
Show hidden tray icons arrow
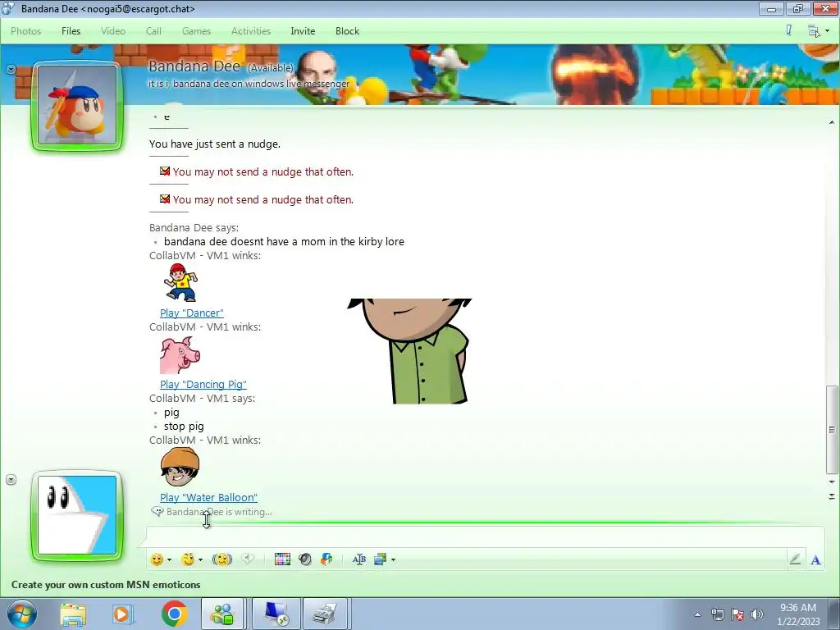pos(697,614)
